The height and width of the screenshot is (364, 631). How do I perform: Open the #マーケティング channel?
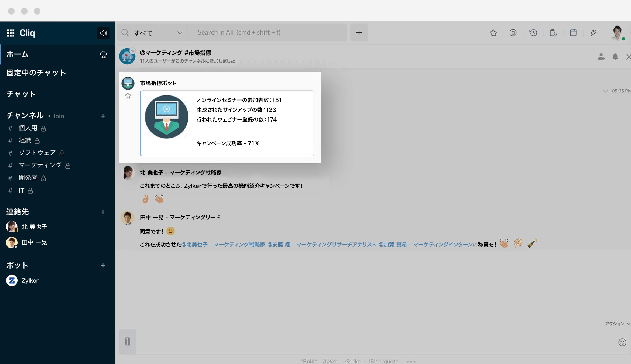[40, 165]
